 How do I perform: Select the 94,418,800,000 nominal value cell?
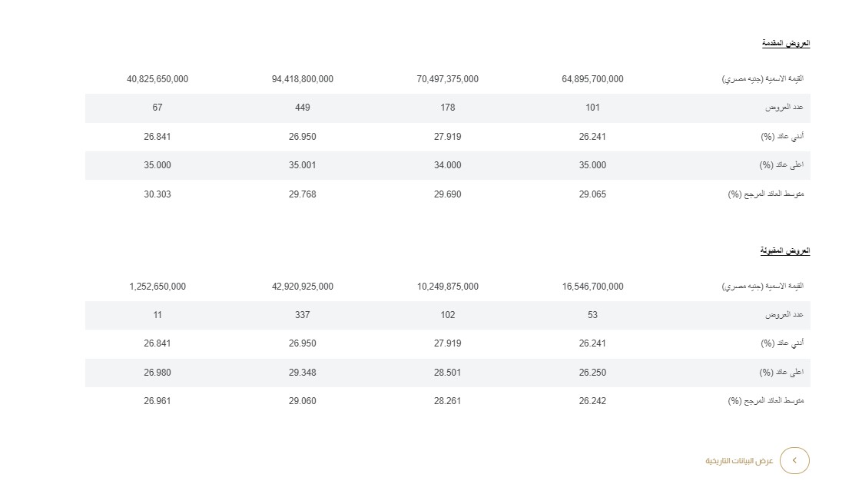coord(303,79)
